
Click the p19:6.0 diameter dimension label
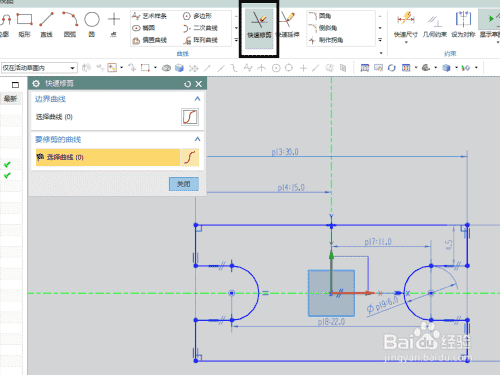[x=383, y=305]
